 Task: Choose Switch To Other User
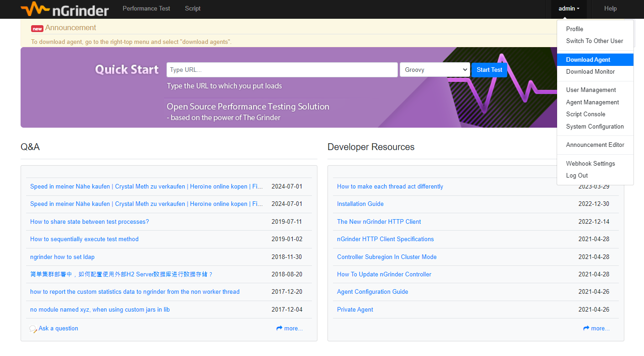coord(595,41)
